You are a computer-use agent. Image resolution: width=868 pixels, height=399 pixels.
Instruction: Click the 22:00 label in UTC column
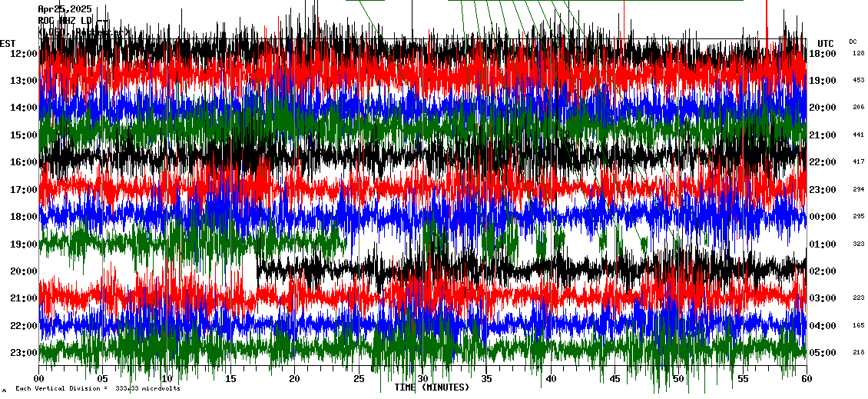[822, 161]
